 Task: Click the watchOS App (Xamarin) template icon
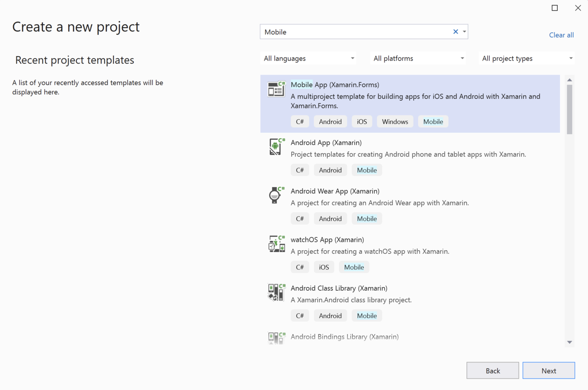click(277, 244)
